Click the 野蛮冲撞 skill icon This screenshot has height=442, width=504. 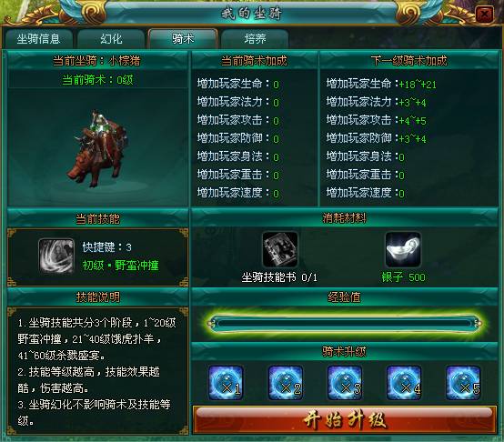click(56, 256)
